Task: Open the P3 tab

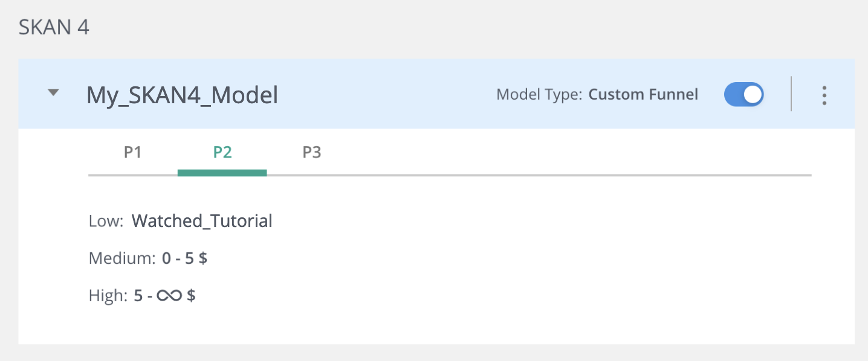Action: [312, 153]
